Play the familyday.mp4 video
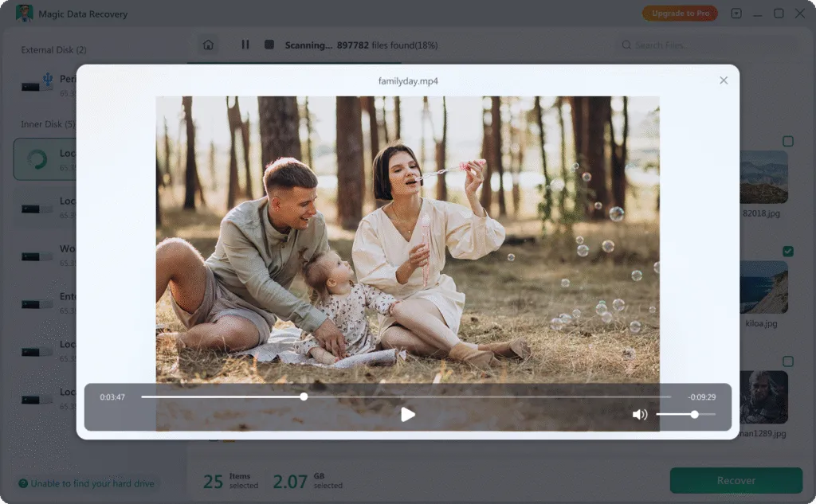This screenshot has height=504, width=816. tap(407, 415)
